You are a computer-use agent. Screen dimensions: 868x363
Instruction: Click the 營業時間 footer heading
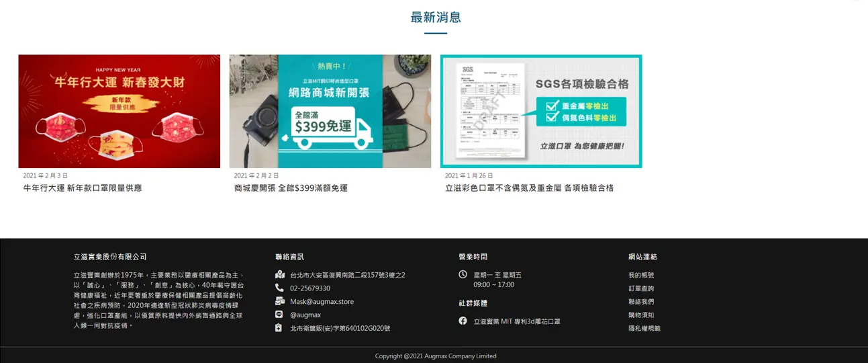473,257
